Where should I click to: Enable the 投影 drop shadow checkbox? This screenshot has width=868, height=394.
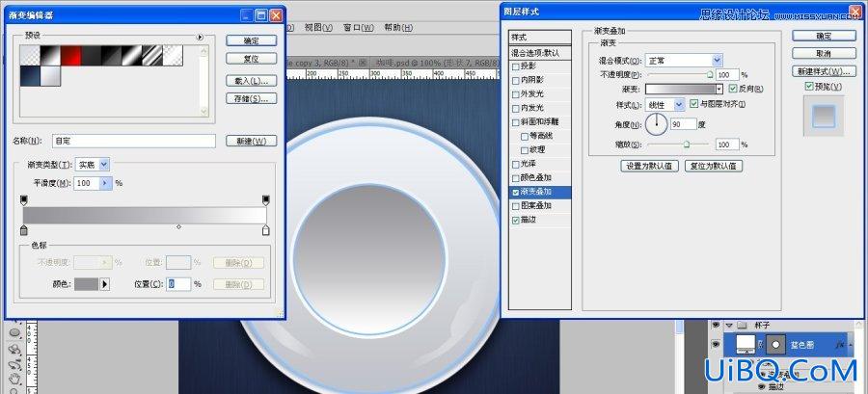point(516,66)
